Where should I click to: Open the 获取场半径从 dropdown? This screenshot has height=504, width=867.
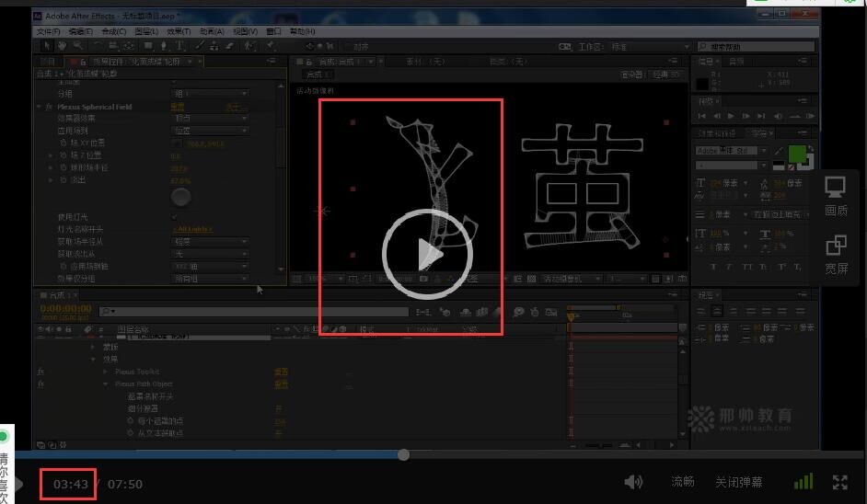(211, 241)
